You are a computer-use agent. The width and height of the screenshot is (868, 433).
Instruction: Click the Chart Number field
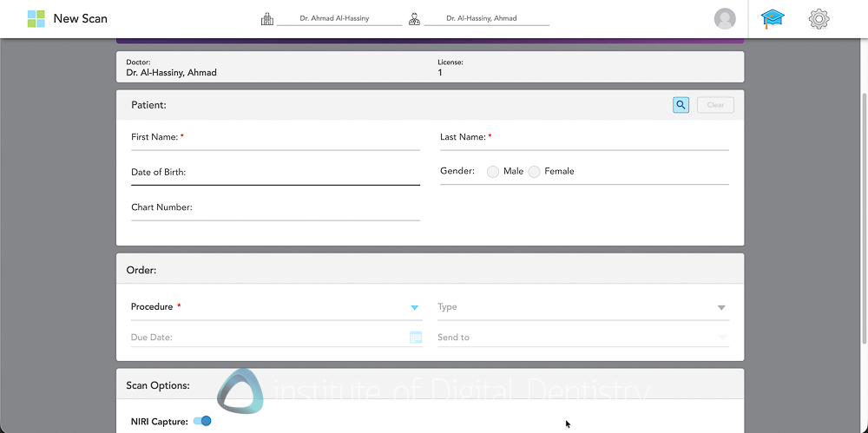click(x=276, y=209)
